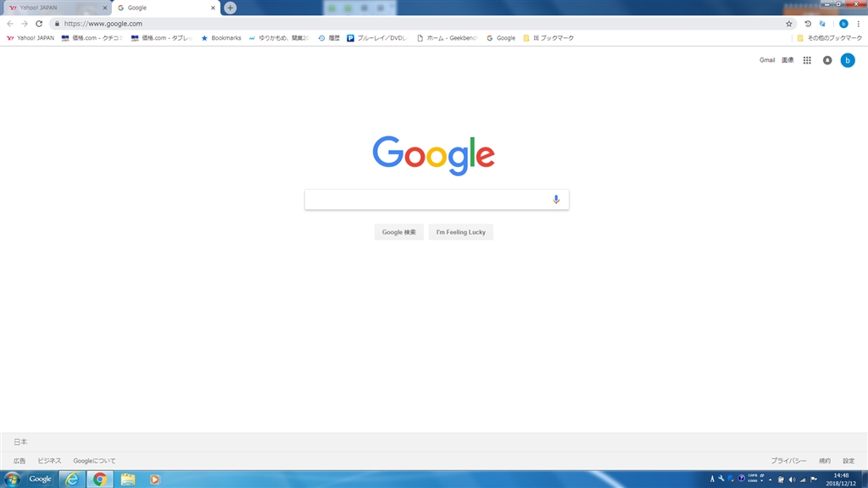Click the Google 検索 button
Viewport: 868px width, 488px height.
(399, 232)
